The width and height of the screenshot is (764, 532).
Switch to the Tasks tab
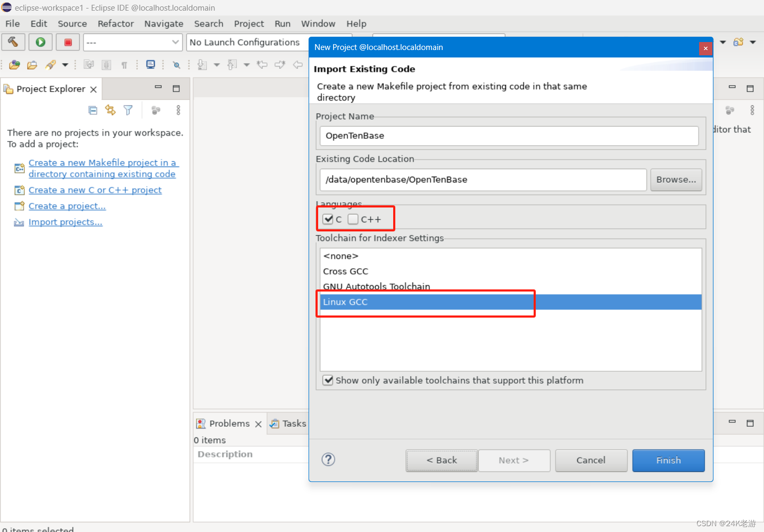click(288, 423)
